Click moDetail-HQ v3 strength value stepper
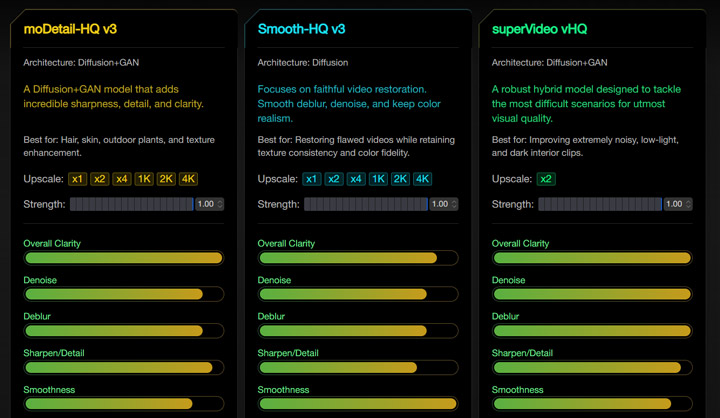This screenshot has width=720, height=418. click(209, 204)
